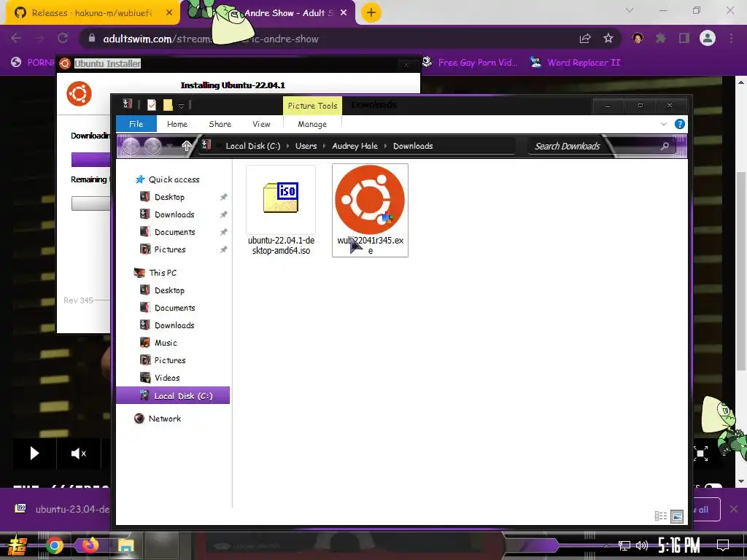Screen dimensions: 747x560
Task: Open Chrome three-dot menu
Action: click(x=731, y=38)
